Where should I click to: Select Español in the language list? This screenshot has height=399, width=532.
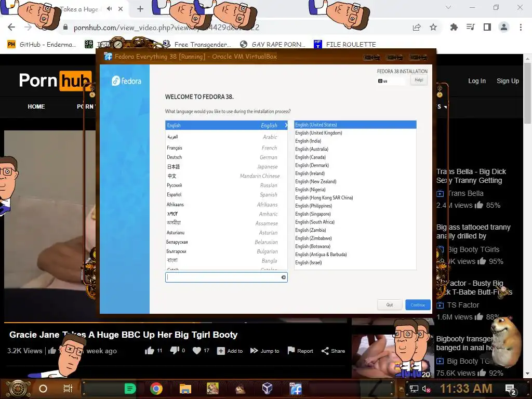pyautogui.click(x=227, y=195)
